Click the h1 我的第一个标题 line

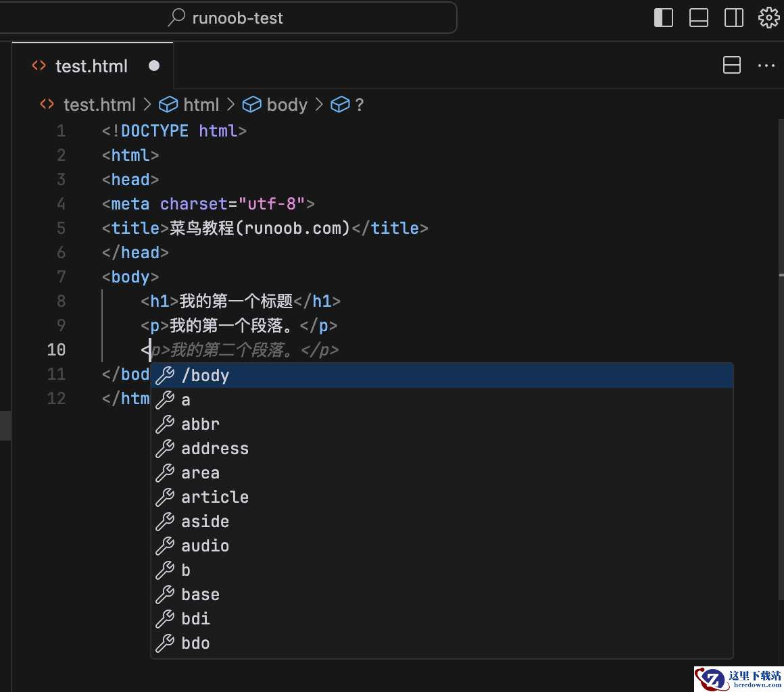241,301
